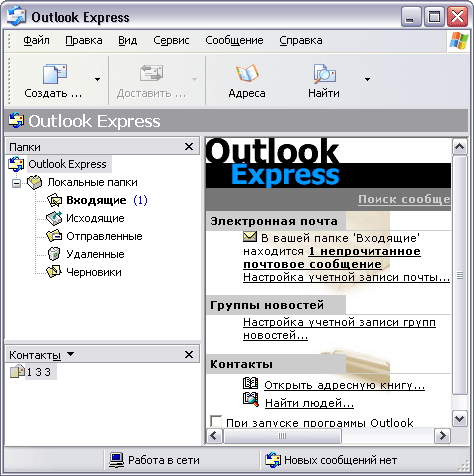
Task: Collapse the Локальные папки tree node
Action: [16, 183]
